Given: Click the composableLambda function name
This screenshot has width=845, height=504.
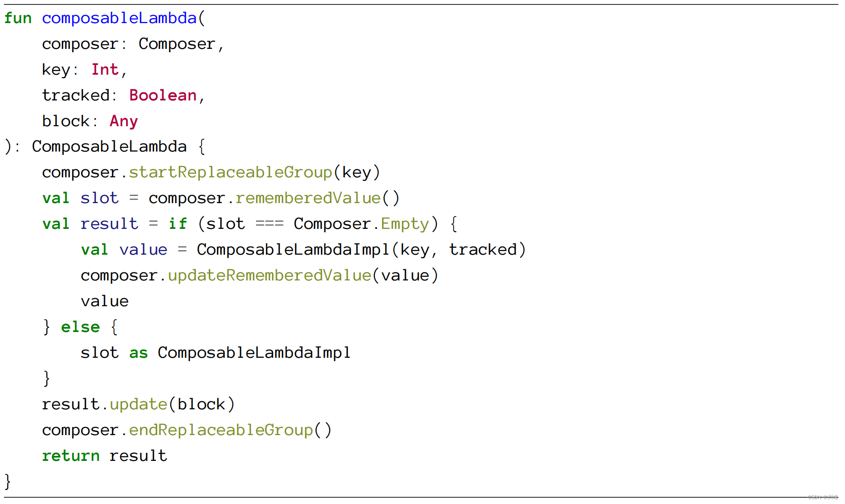Looking at the screenshot, I should 119,18.
